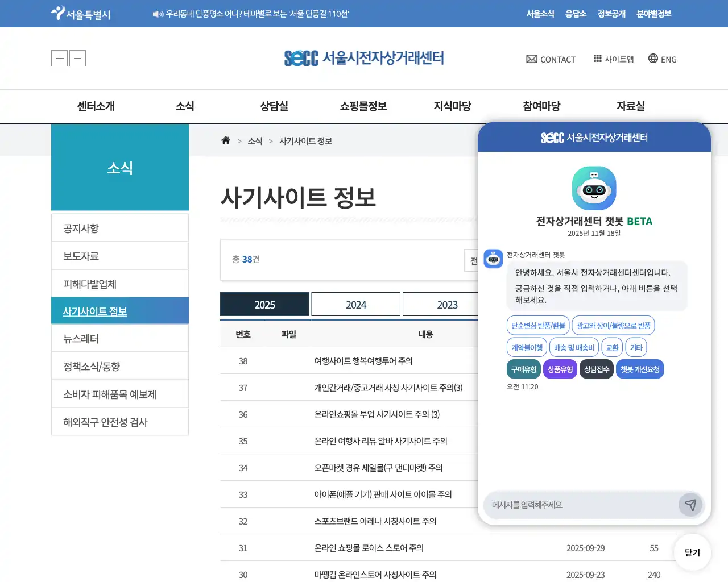This screenshot has height=582, width=728.
Task: Click the megaphone icon next to the banner
Action: (158, 14)
